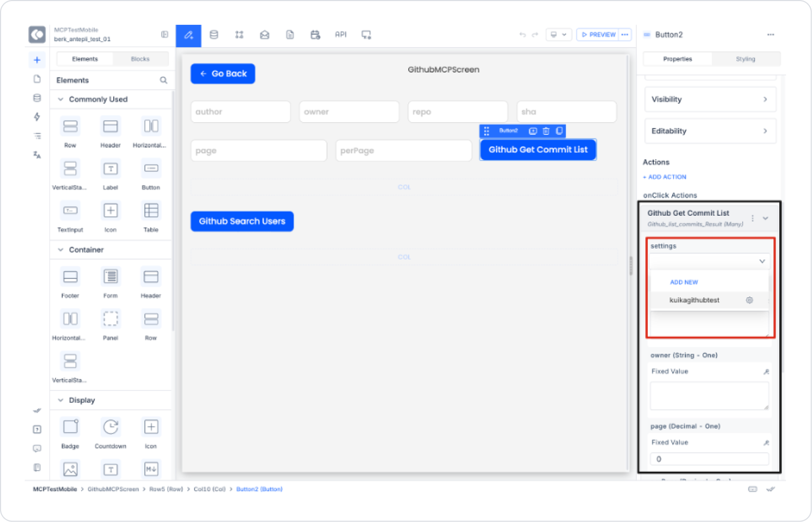Select the Button element
This screenshot has height=522, width=812.
151,175
